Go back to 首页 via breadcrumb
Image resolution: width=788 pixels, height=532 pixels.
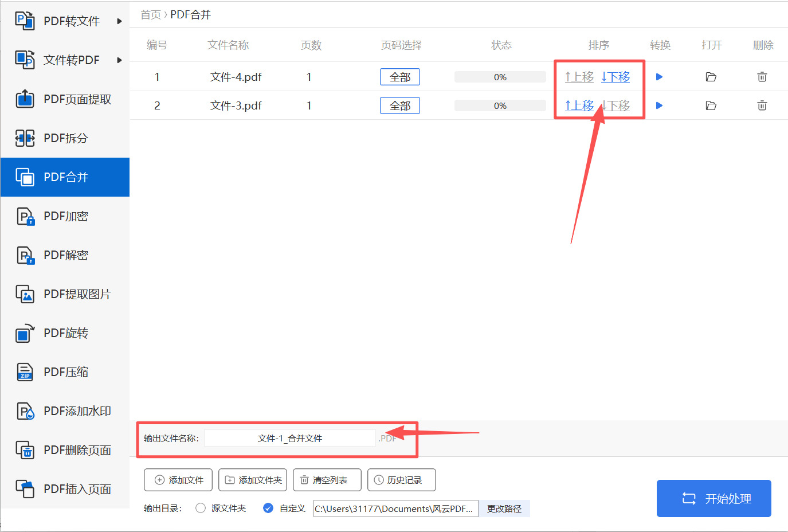[150, 14]
